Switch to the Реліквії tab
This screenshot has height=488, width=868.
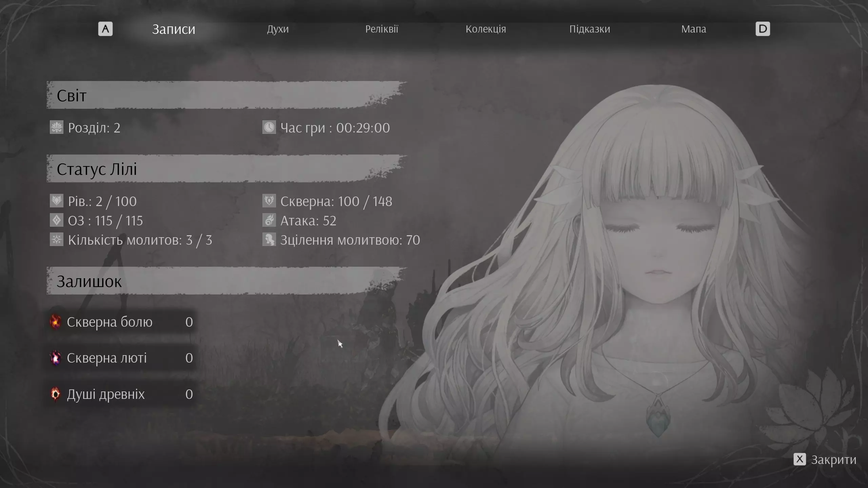pyautogui.click(x=381, y=29)
